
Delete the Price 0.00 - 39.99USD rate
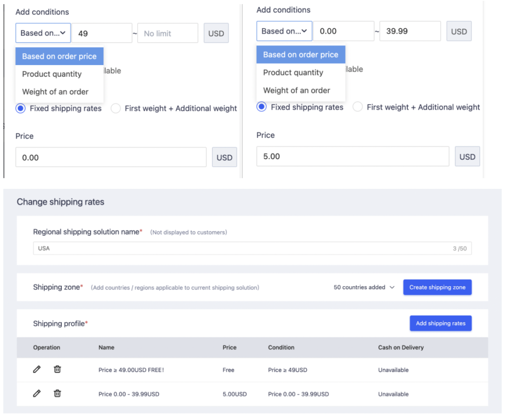pos(57,394)
